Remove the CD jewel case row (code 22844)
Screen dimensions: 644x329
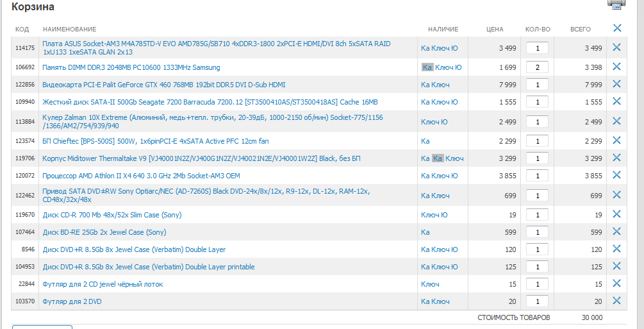click(x=616, y=283)
